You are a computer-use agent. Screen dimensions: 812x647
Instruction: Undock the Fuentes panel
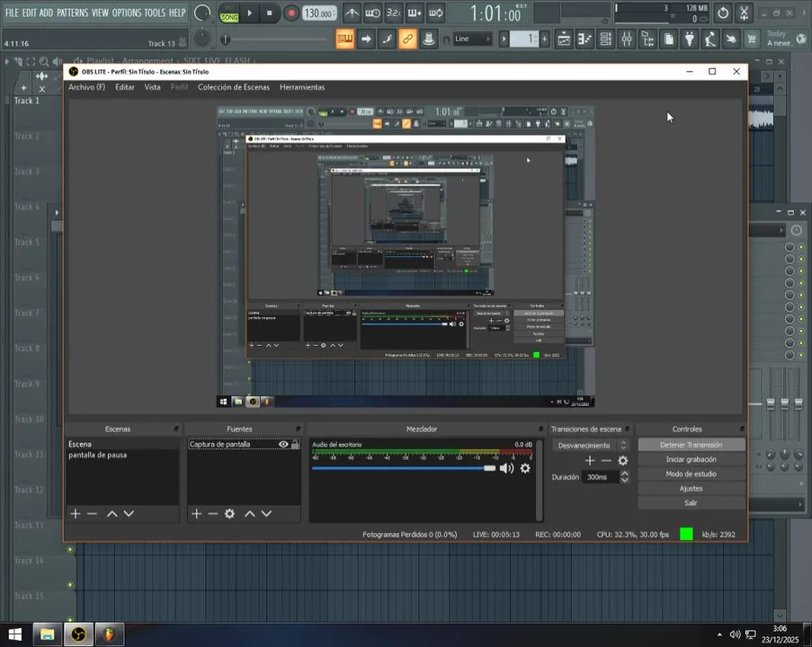pos(298,429)
